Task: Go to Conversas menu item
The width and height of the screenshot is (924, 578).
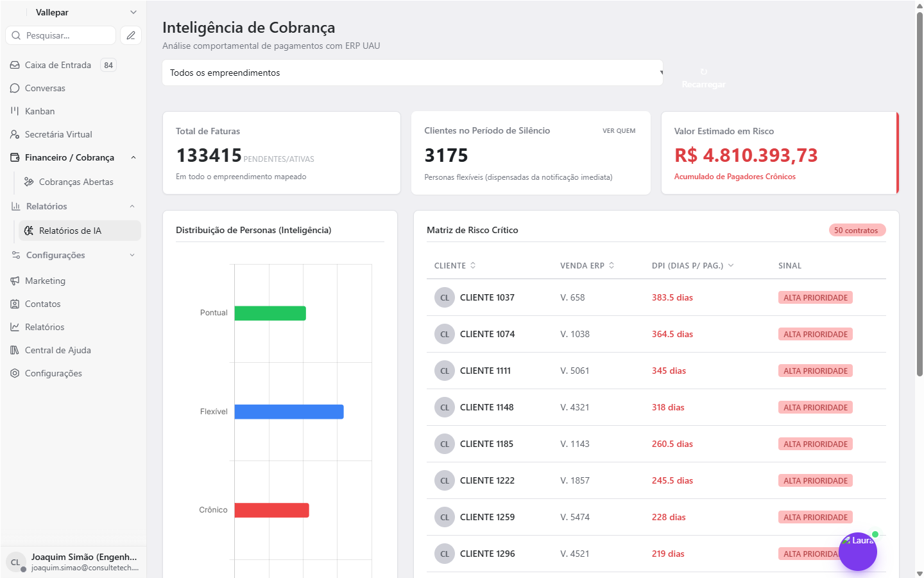Action: click(45, 88)
